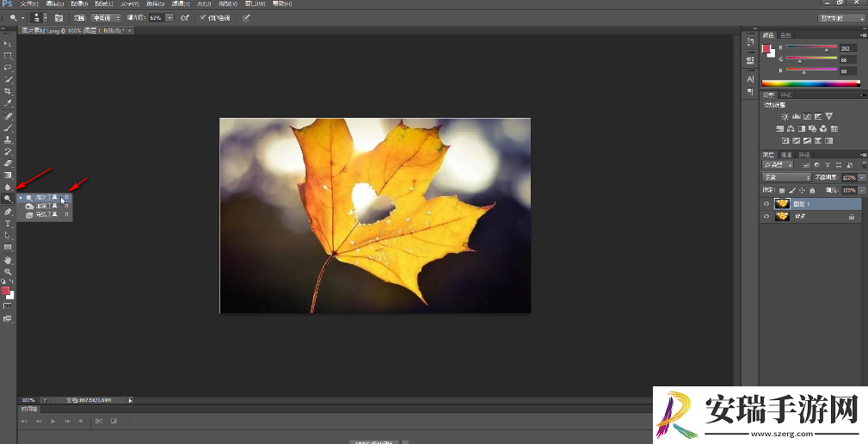868x444 pixels.
Task: Select the Healing Brush tool
Action: [x=8, y=116]
